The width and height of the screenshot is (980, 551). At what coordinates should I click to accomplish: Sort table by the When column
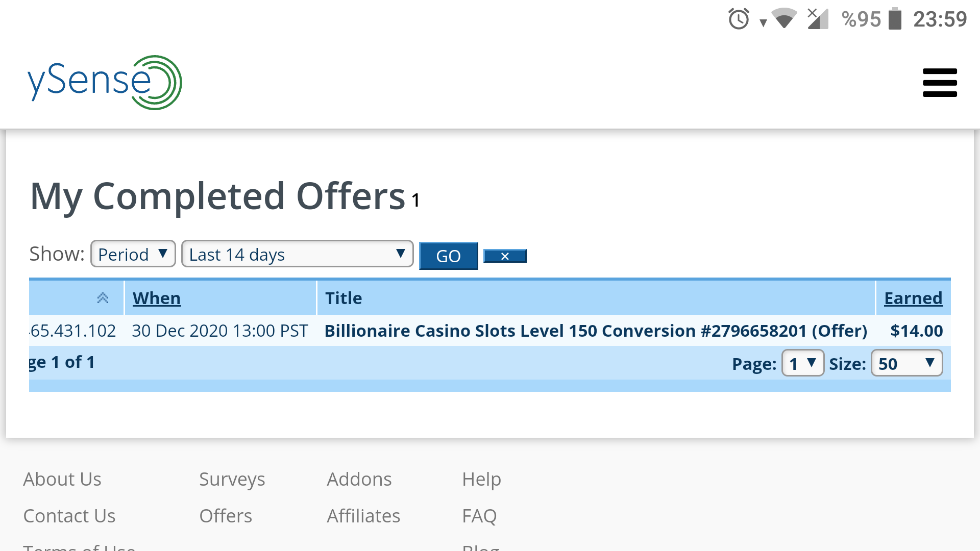157,298
